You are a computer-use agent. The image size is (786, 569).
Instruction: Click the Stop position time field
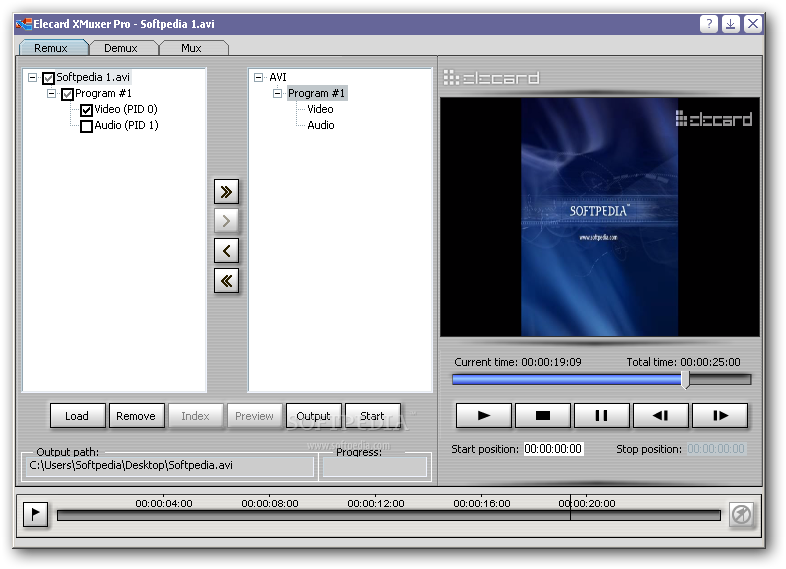click(716, 449)
